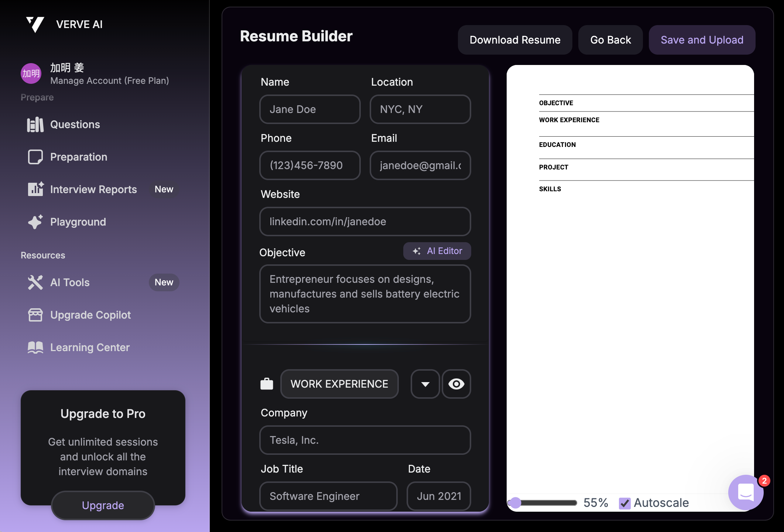Click the Preparation note icon
Screen dimensions: 784x532
click(x=35, y=157)
